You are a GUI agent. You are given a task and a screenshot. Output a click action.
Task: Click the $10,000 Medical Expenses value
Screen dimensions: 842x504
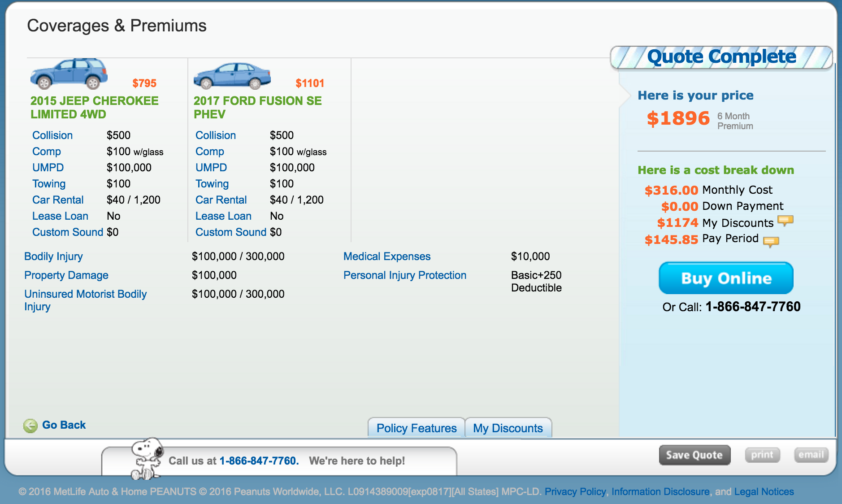point(530,256)
